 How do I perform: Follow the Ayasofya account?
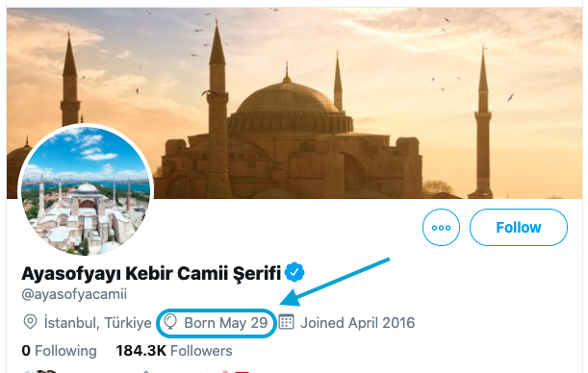coord(519,227)
